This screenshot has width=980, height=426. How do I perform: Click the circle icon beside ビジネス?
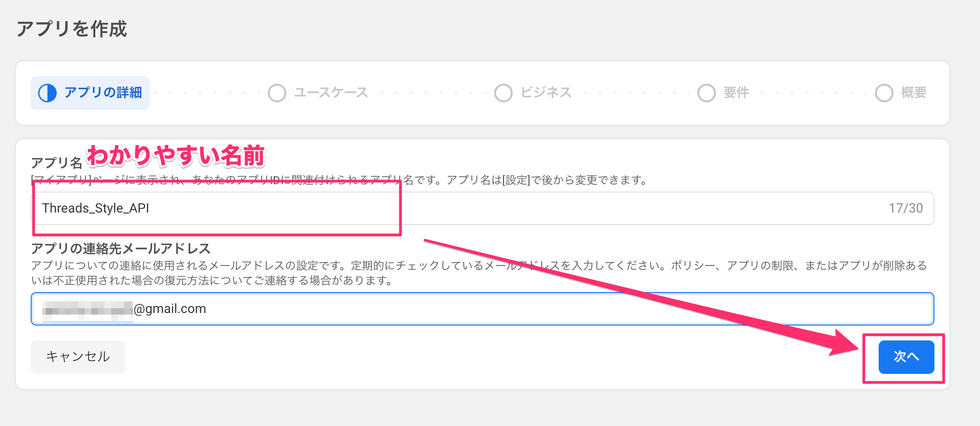(503, 93)
